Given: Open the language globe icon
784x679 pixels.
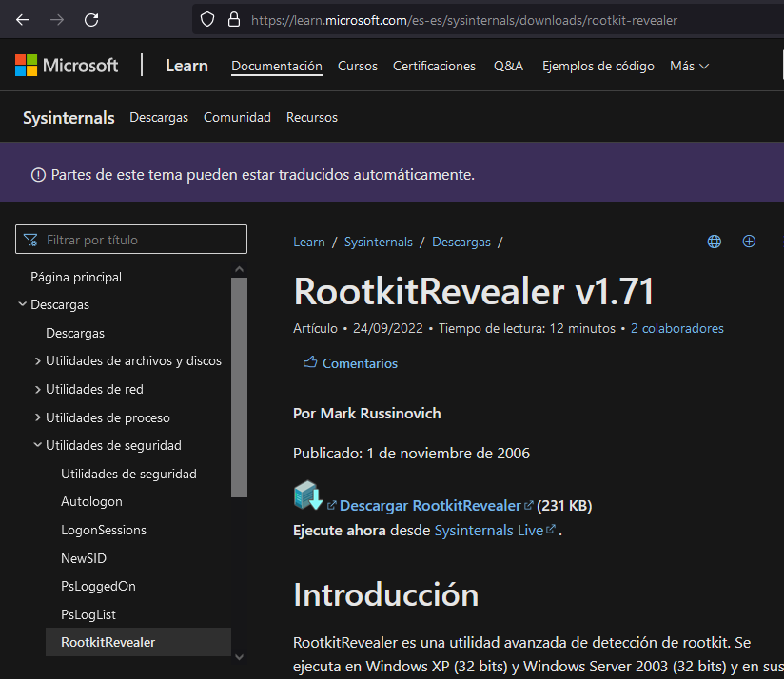Looking at the screenshot, I should [x=715, y=242].
